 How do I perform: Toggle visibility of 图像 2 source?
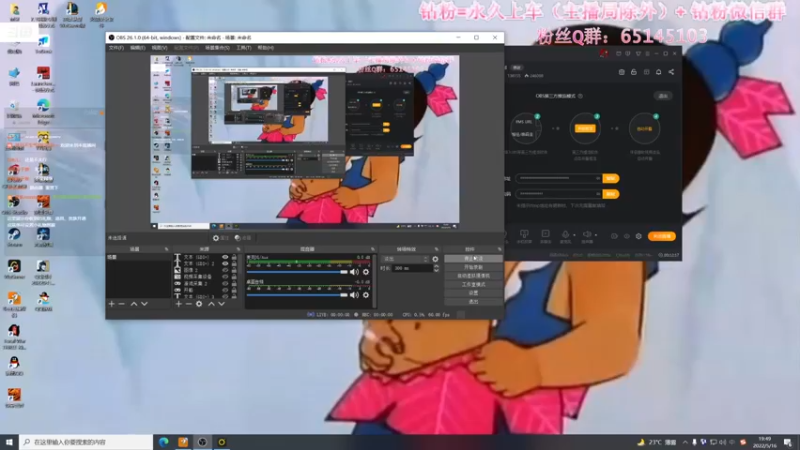click(x=225, y=270)
